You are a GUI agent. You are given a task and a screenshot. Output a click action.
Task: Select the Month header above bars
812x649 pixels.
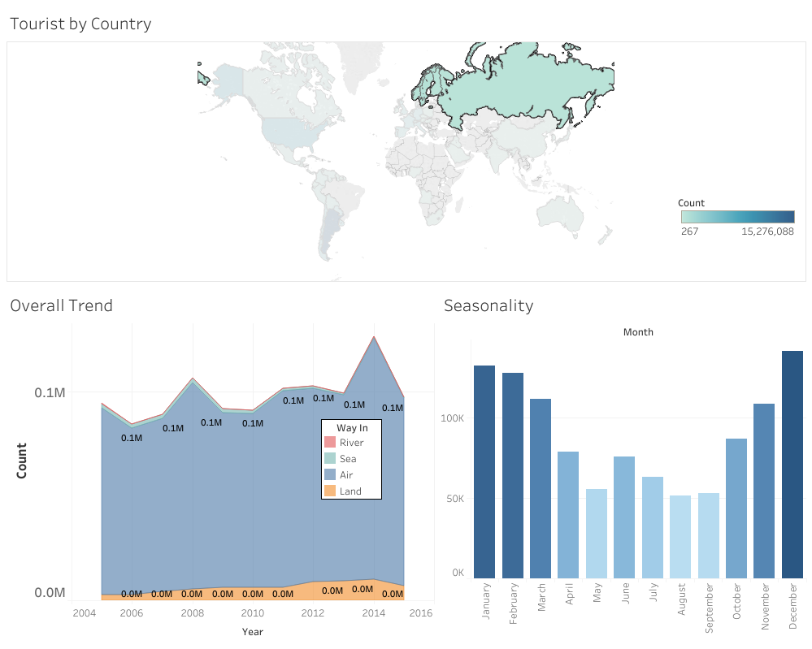click(638, 332)
